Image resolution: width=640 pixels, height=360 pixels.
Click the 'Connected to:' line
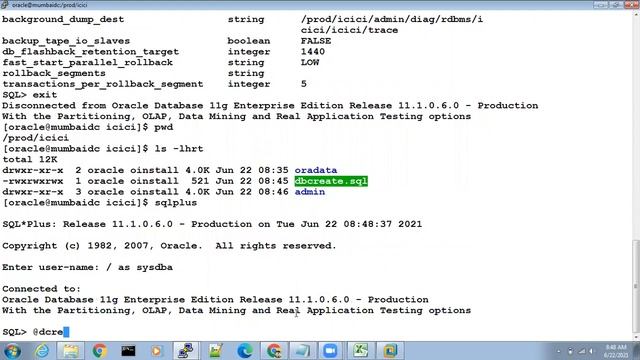[x=42, y=289]
